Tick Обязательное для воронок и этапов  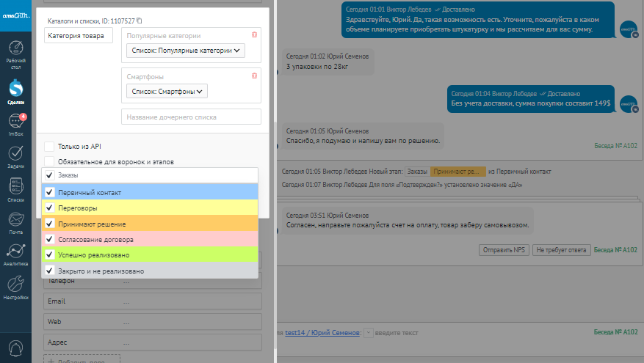pyautogui.click(x=49, y=161)
